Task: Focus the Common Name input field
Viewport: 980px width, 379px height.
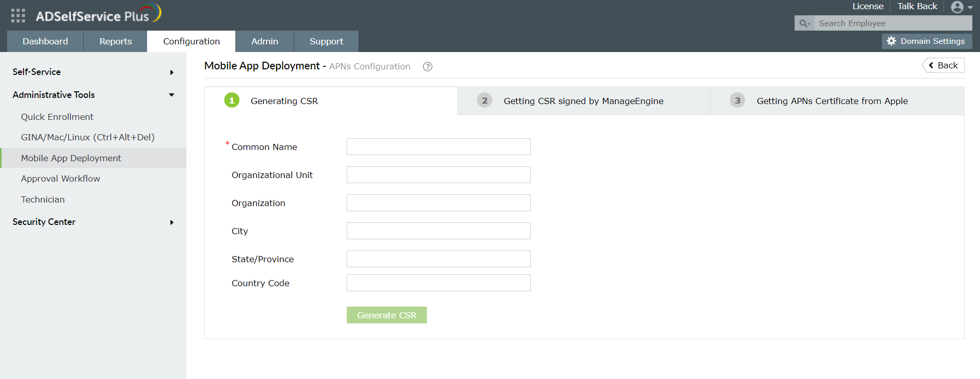Action: point(438,147)
